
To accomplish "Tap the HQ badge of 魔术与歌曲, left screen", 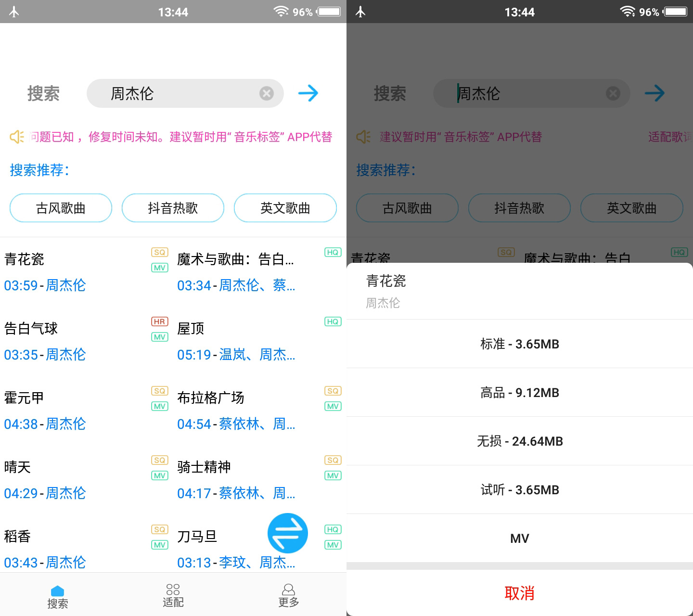I will [333, 252].
